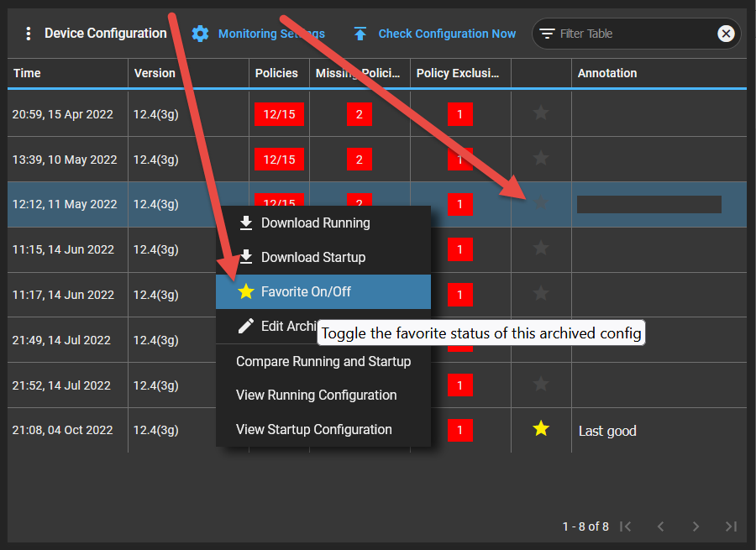Toggle the favorite star on the 20:59 row

[x=540, y=113]
